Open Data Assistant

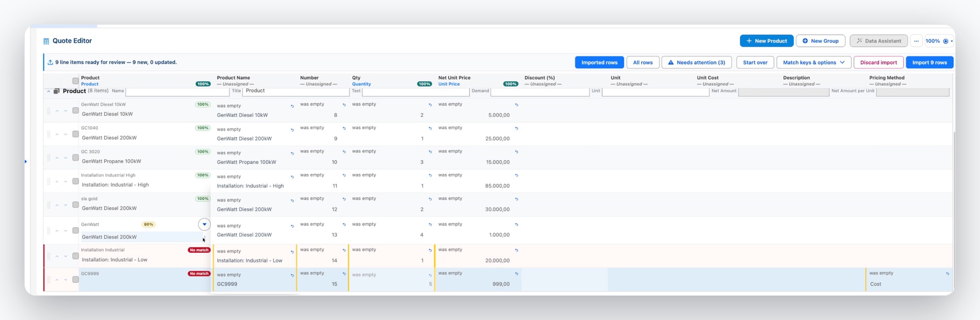tap(879, 41)
